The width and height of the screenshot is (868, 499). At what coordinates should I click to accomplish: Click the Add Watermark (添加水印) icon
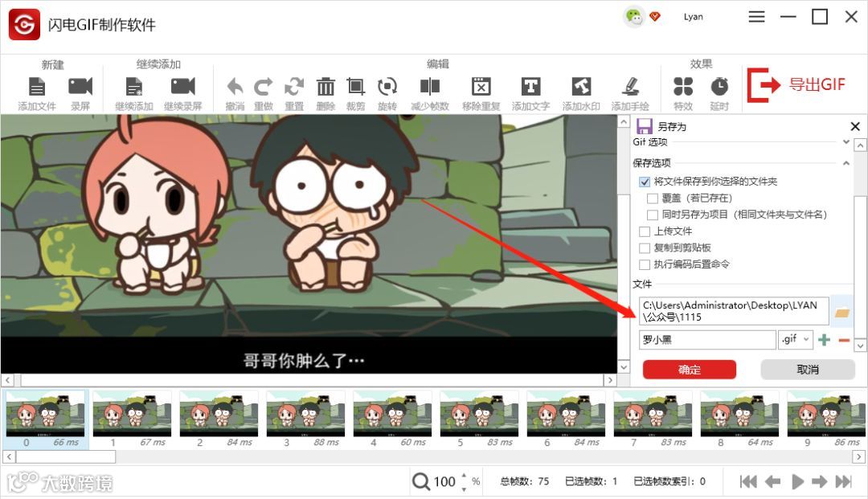(581, 87)
